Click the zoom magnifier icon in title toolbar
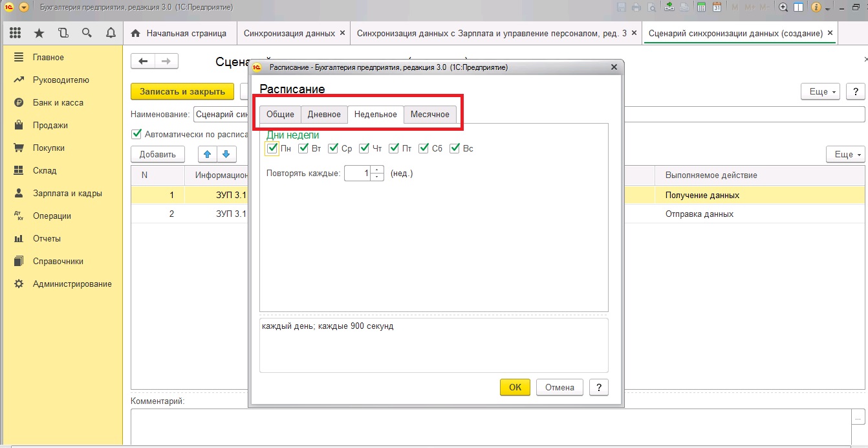868x448 pixels. click(783, 7)
